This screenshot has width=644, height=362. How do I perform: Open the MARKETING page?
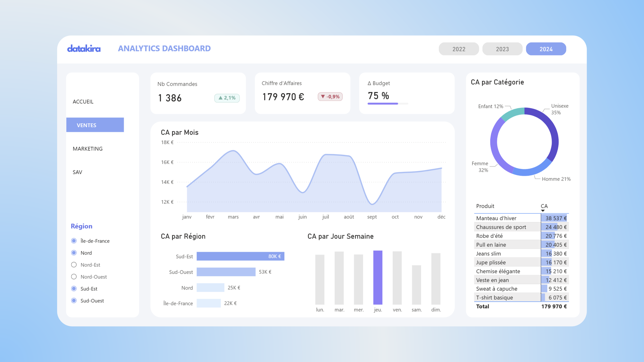88,149
